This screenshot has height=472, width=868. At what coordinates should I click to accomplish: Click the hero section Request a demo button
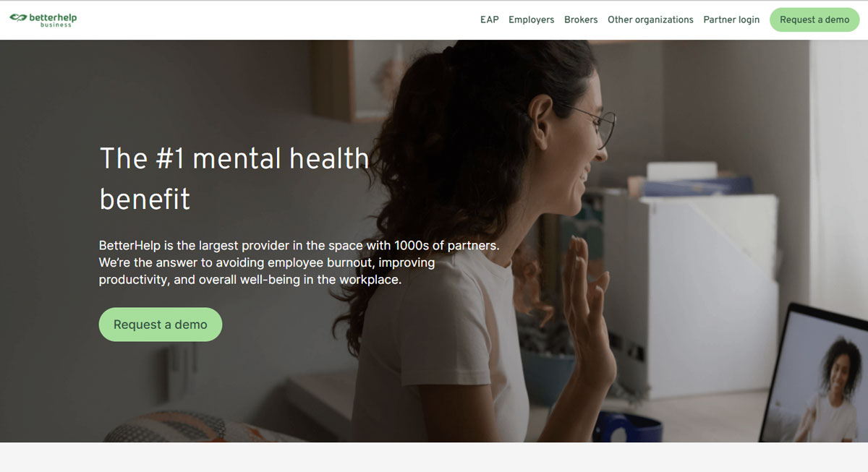click(161, 325)
